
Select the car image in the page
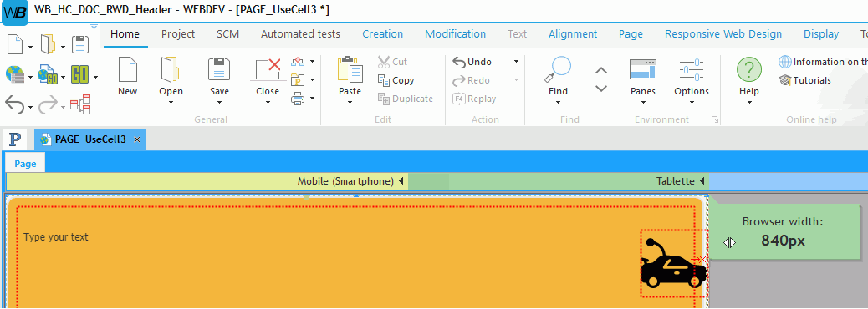tap(673, 263)
